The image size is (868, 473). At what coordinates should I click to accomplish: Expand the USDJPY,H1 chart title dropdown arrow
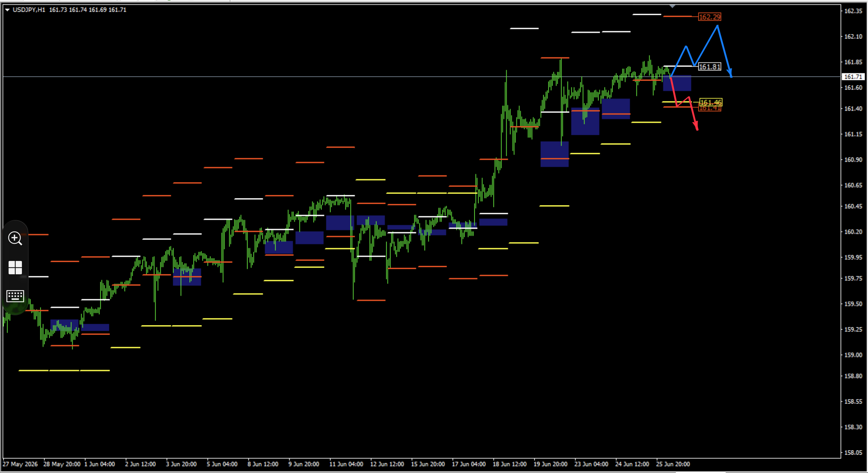click(7, 10)
